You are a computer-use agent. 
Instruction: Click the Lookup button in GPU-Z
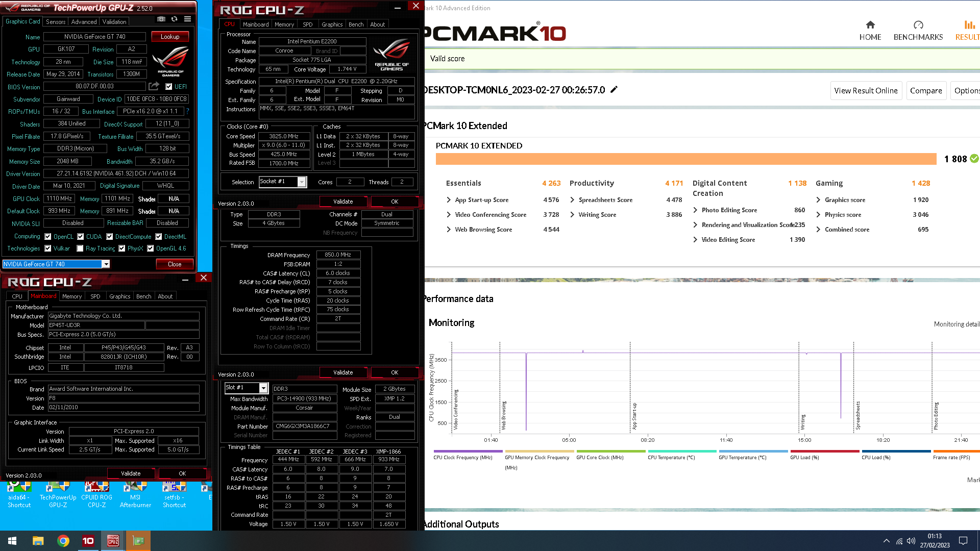point(170,37)
